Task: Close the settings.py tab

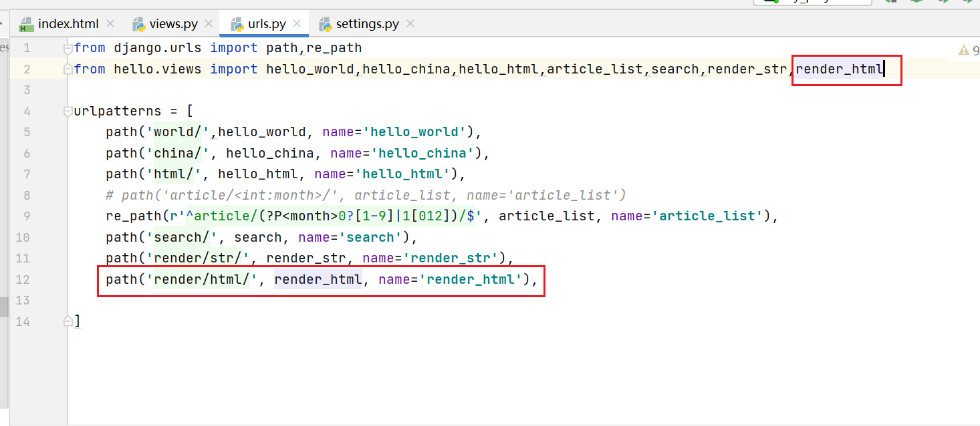Action: click(x=410, y=24)
